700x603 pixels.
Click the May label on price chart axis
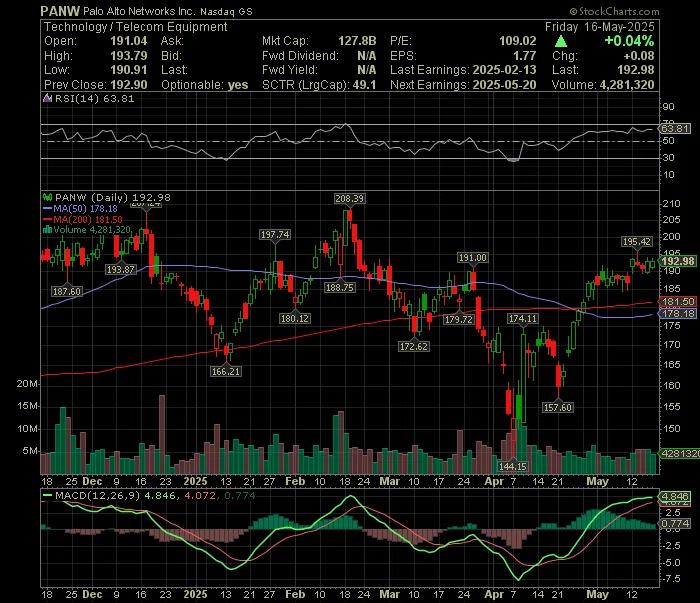[x=597, y=482]
